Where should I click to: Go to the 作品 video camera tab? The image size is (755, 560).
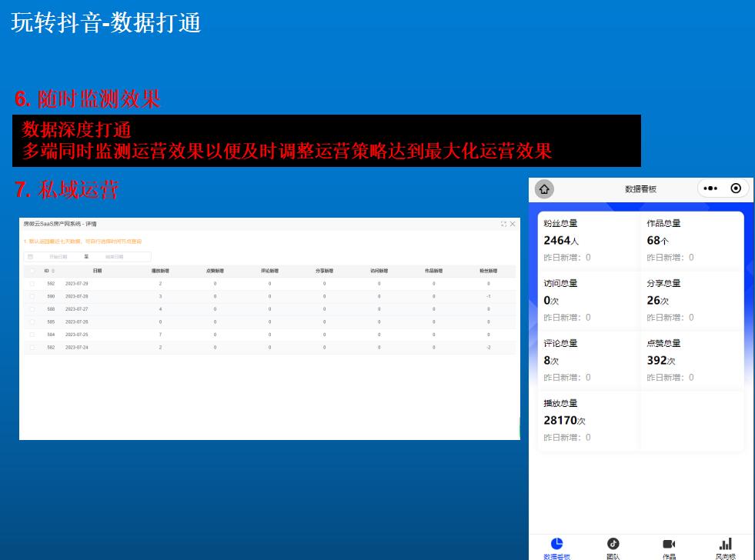pyautogui.click(x=669, y=545)
